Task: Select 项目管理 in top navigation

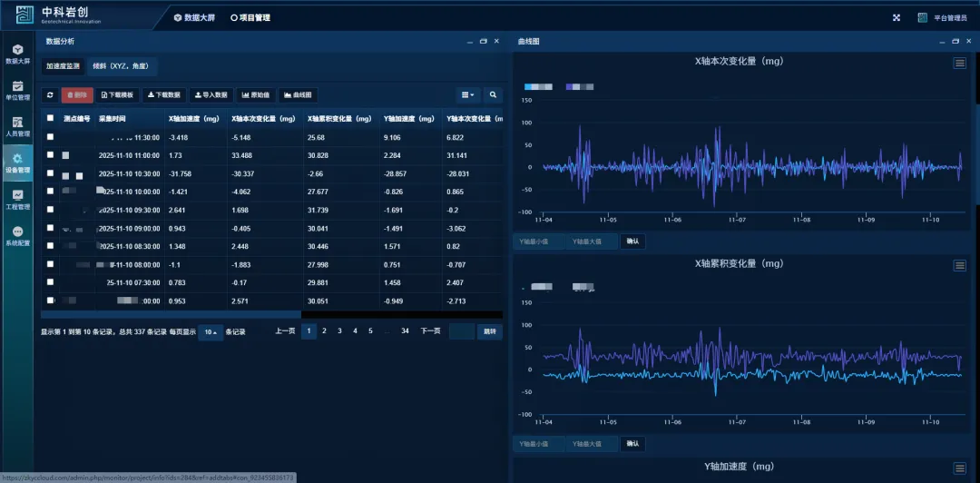Action: (250, 17)
